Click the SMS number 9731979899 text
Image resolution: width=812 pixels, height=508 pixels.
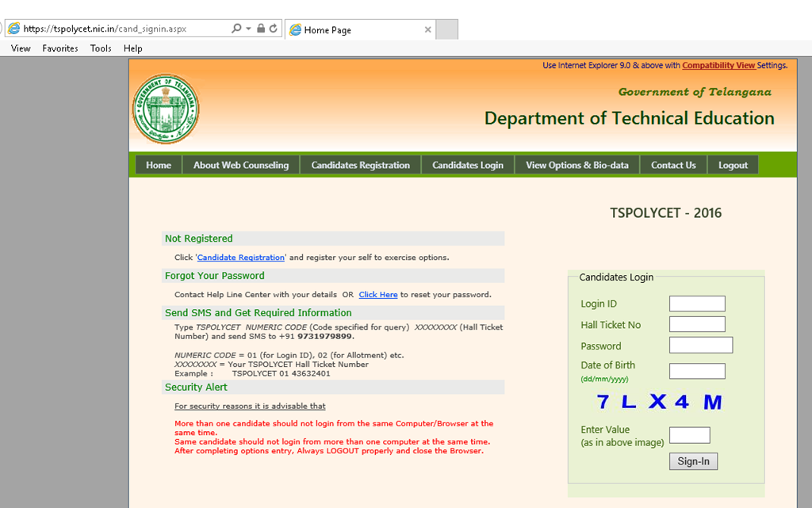click(325, 336)
